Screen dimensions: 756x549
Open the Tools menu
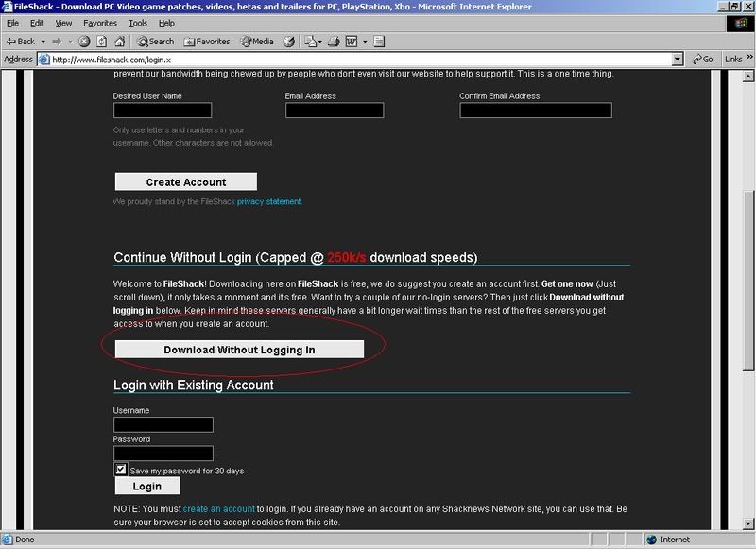point(137,23)
